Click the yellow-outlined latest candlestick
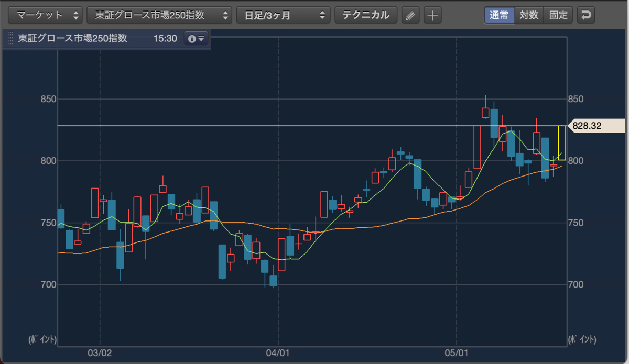The height and width of the screenshot is (364, 629). [562, 142]
